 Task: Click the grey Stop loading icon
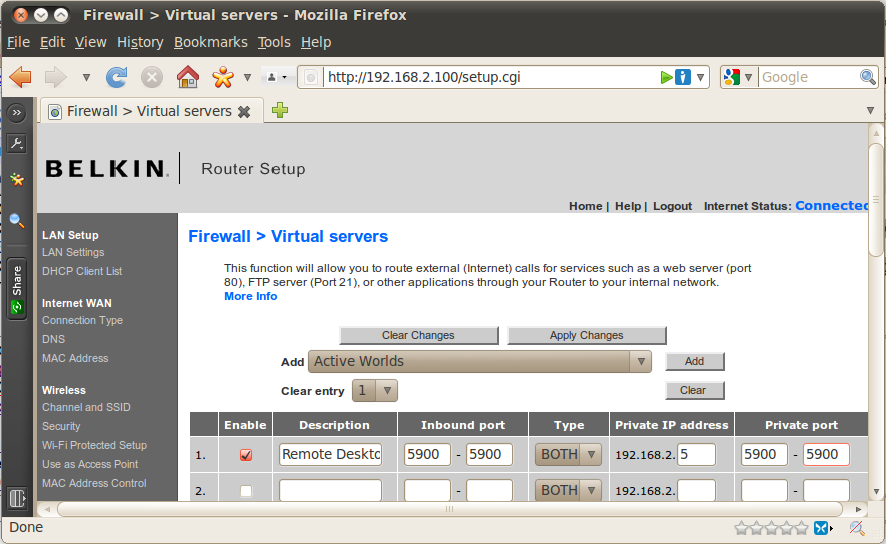[x=151, y=77]
